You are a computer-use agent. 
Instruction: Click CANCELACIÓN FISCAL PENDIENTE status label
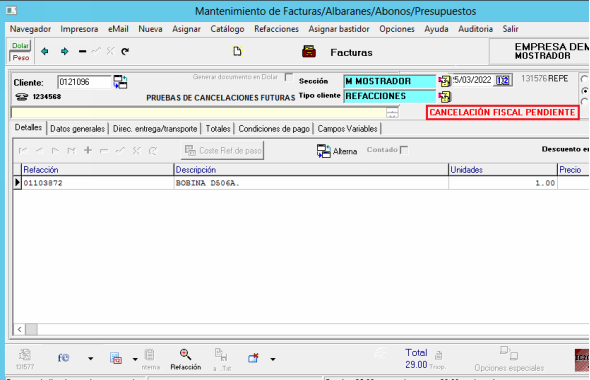(502, 112)
